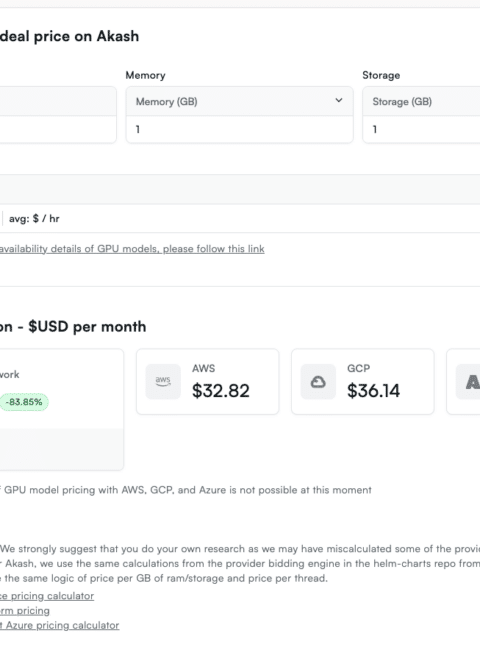Select the AWS $32.82 price

tap(221, 391)
